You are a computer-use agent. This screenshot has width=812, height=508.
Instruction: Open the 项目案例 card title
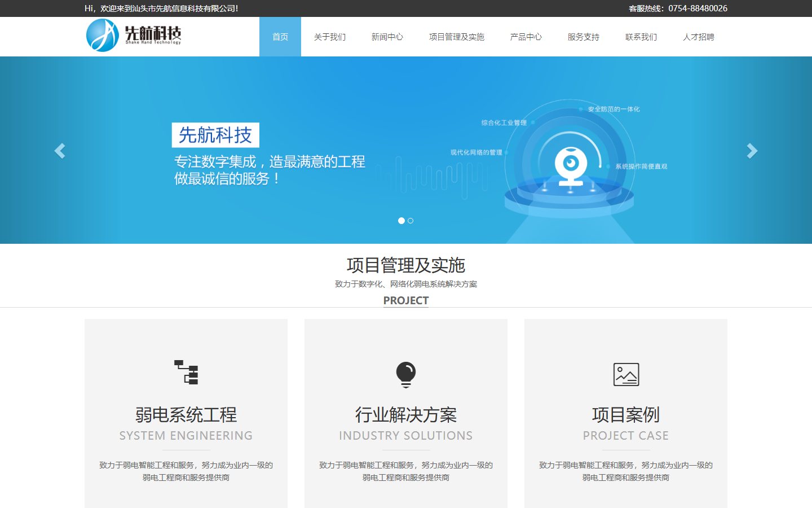(626, 415)
